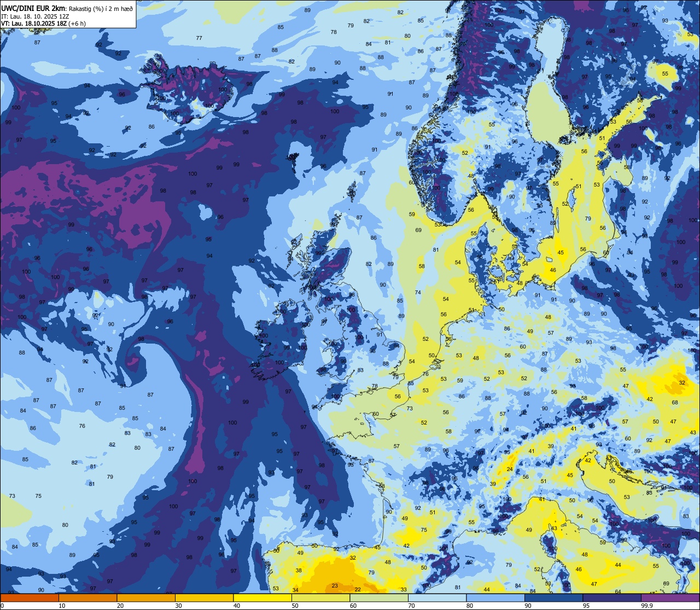
Task: Click the 50–60% pale yellow legend swatch
Action: click(320, 598)
